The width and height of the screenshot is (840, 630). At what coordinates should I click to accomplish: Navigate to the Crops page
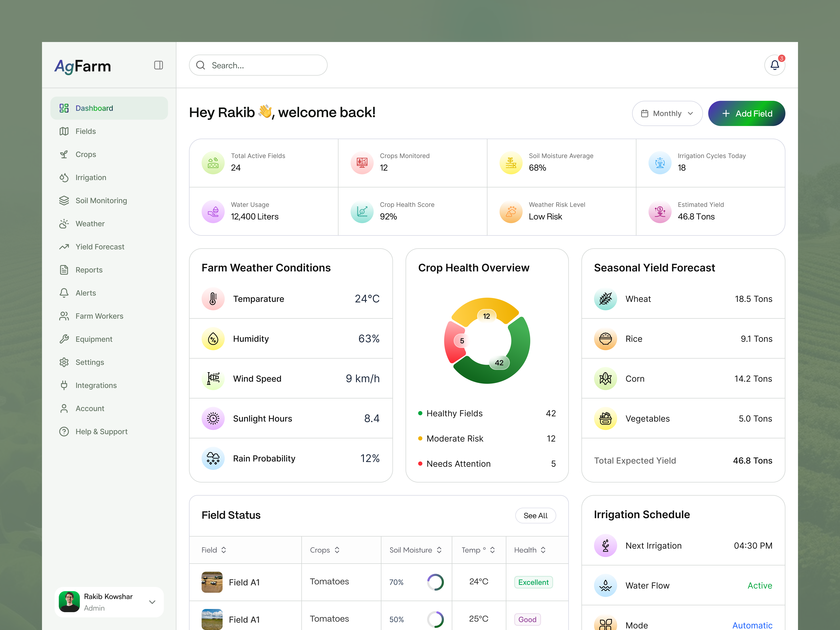pos(86,154)
